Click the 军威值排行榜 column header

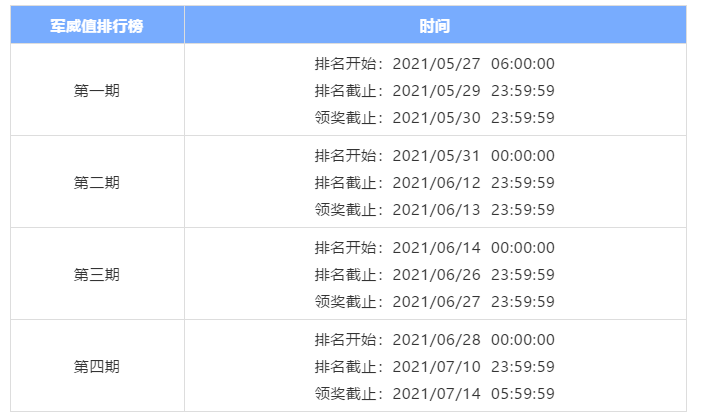click(97, 26)
